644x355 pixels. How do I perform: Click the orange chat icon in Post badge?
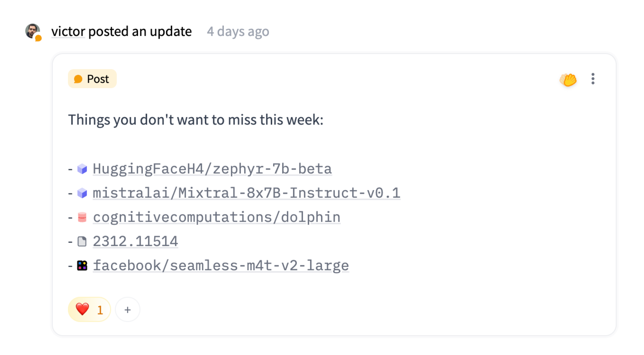[78, 79]
